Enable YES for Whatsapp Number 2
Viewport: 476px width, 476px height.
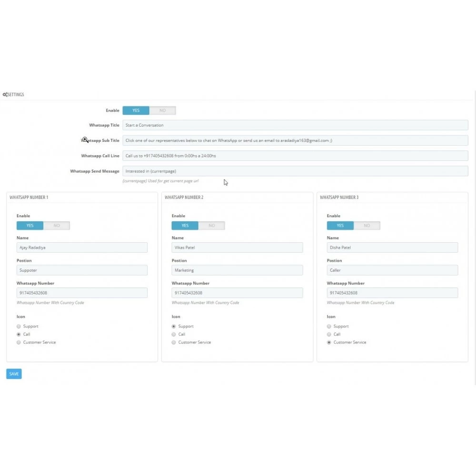click(185, 226)
